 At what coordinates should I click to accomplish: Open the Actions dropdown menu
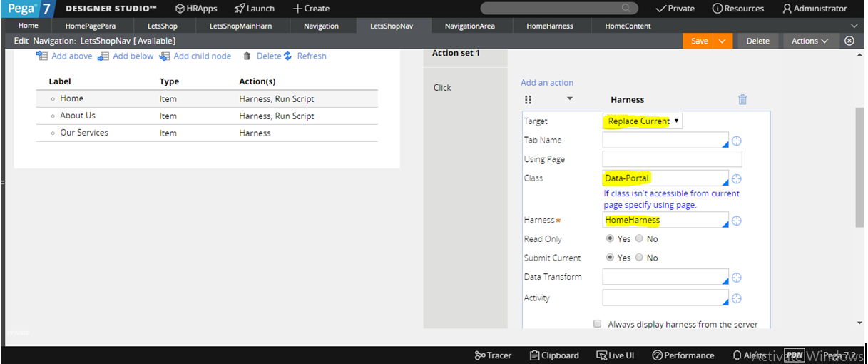pos(810,41)
